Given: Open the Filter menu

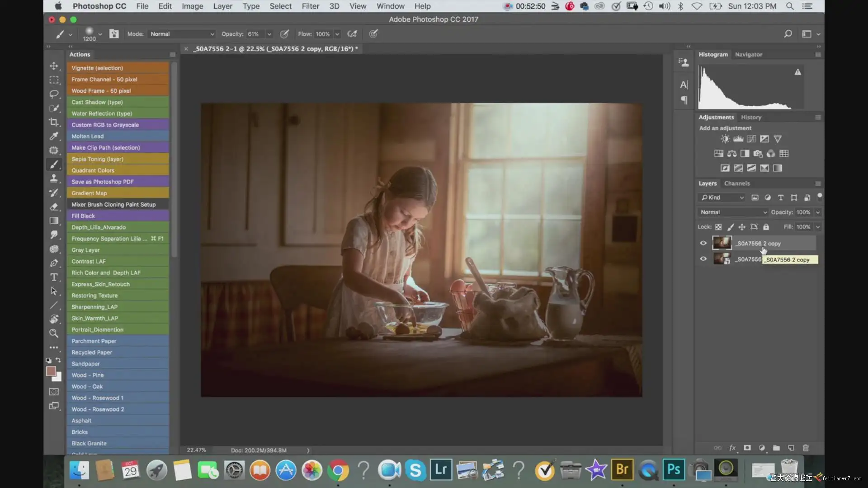Looking at the screenshot, I should pos(310,6).
